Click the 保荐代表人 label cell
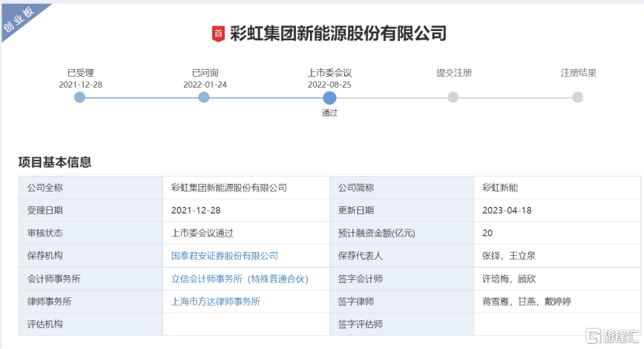 [x=401, y=256]
